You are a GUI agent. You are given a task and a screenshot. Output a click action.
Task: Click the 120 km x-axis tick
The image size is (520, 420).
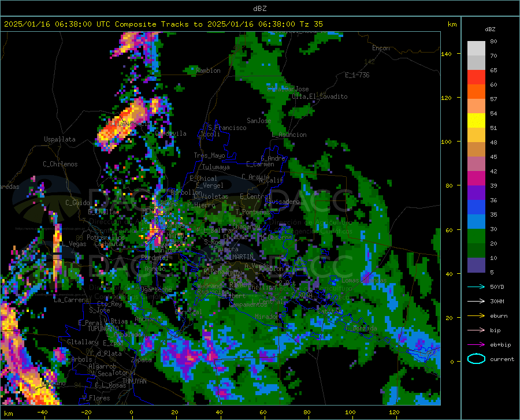(x=394, y=412)
